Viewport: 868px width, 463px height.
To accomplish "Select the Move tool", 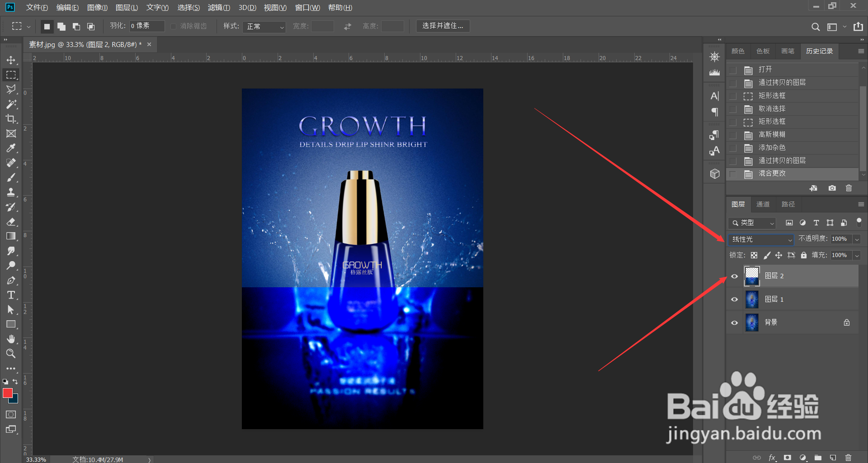I will [11, 60].
